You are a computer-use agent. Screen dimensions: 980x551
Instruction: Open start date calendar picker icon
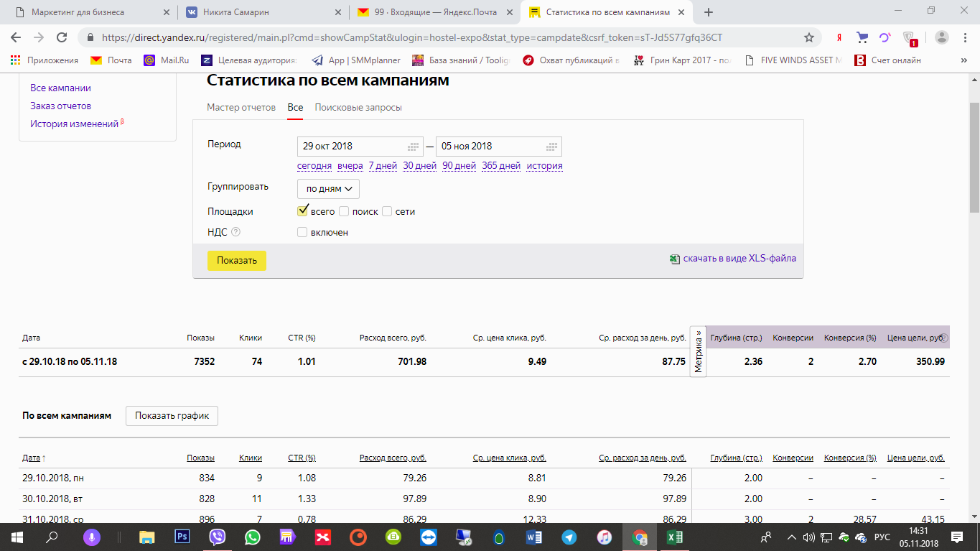tap(414, 147)
